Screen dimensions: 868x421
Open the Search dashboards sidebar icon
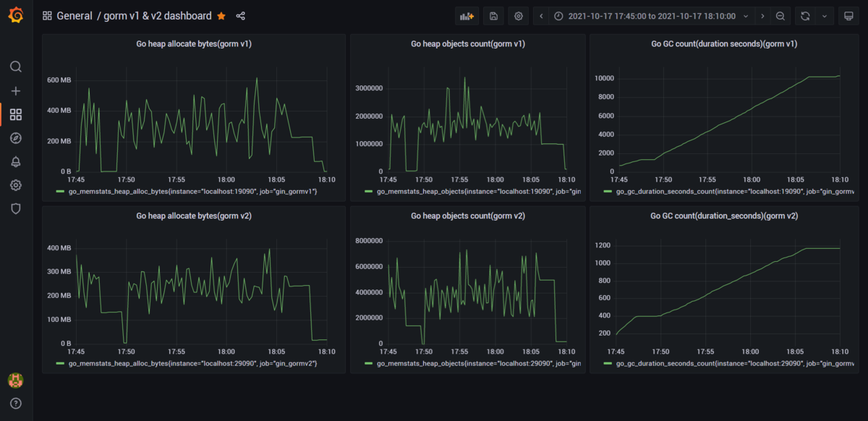(x=16, y=67)
